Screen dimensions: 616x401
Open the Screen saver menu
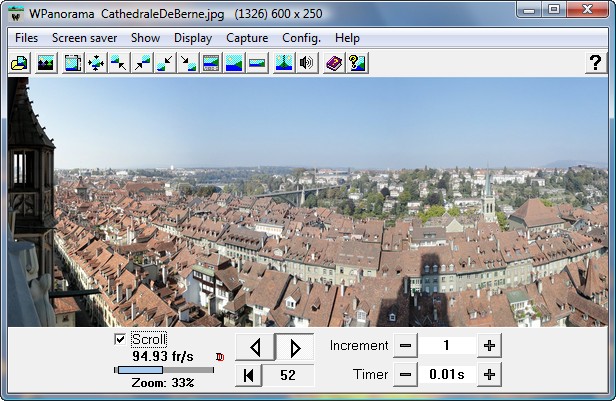84,38
